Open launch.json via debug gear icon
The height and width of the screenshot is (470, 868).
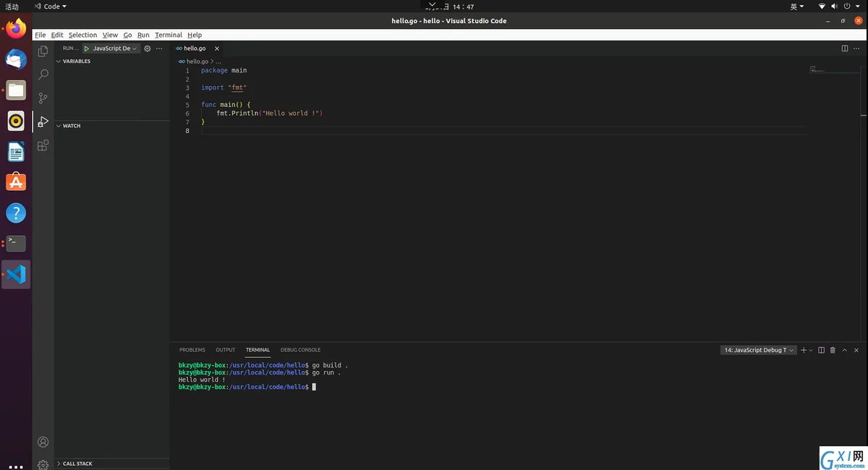(x=148, y=48)
